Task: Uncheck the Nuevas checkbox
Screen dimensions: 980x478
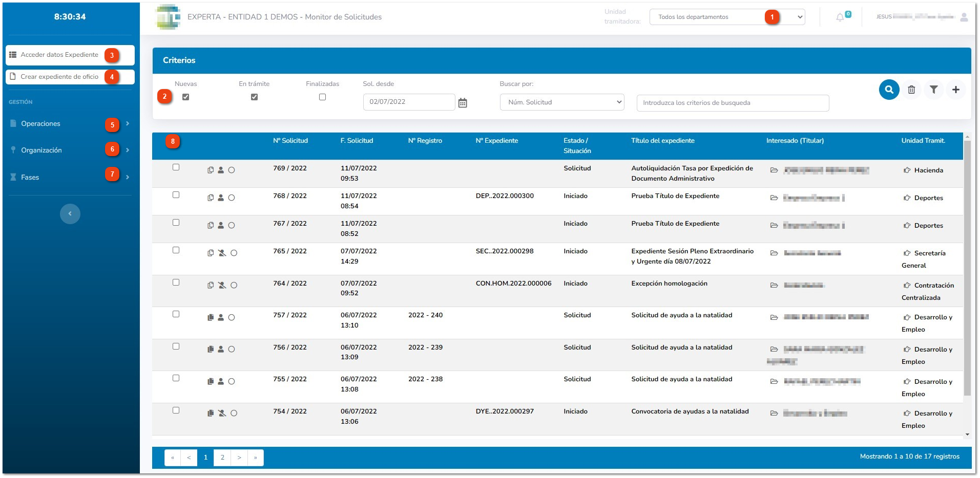Action: (x=186, y=97)
